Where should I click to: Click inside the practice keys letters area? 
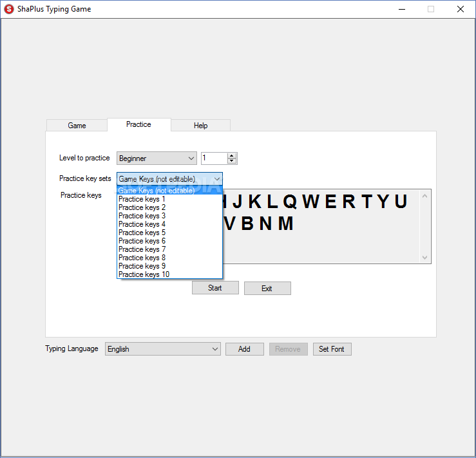coord(321,226)
